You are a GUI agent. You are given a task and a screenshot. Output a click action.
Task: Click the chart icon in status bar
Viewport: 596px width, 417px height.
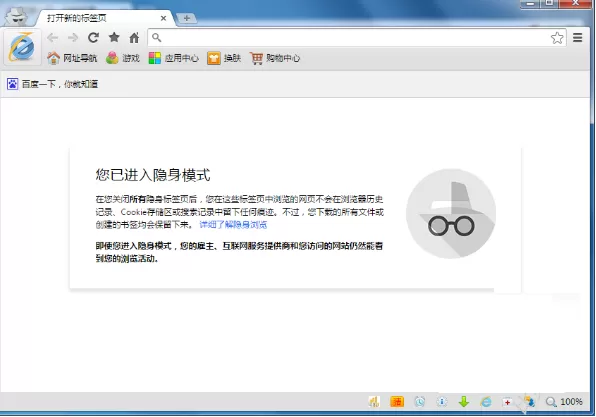(374, 401)
